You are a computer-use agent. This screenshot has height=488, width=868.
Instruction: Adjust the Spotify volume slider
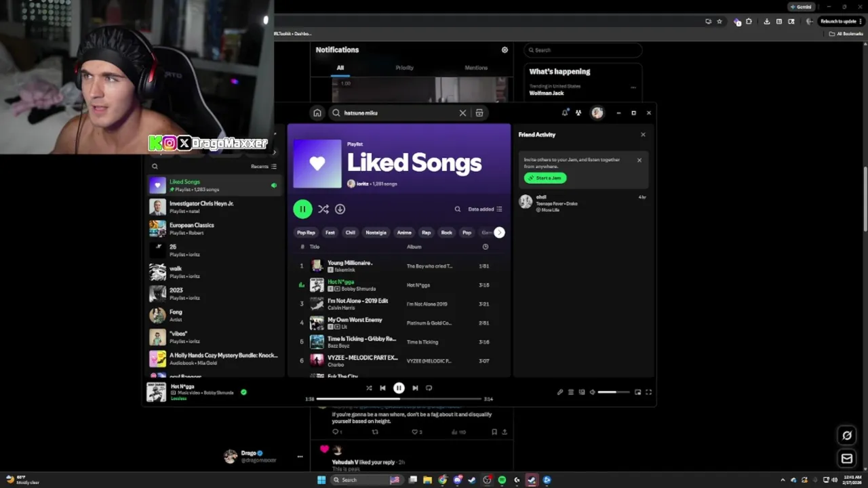614,392
